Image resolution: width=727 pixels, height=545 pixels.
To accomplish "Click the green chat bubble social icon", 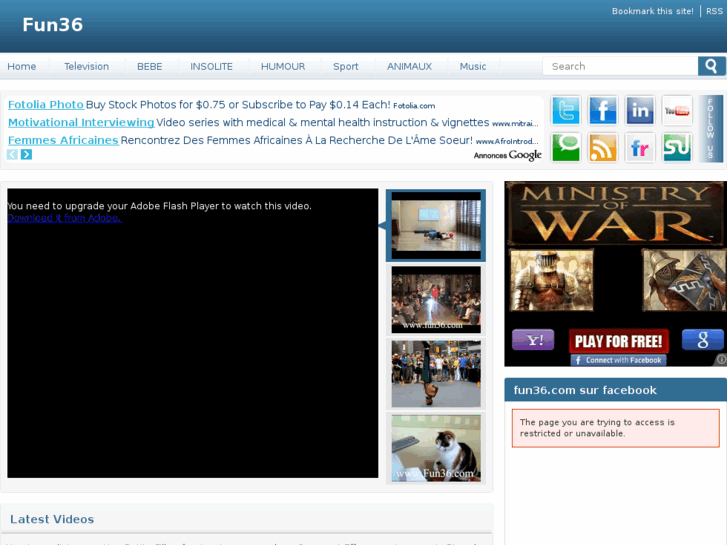I will (566, 148).
